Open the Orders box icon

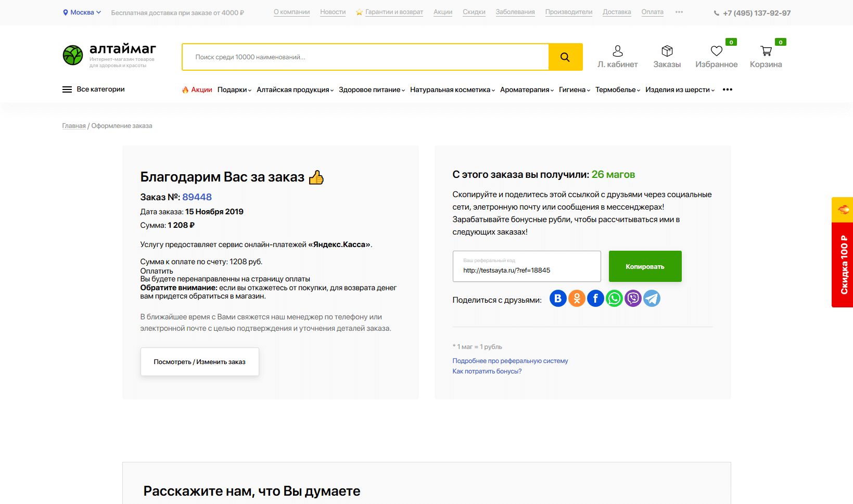click(667, 51)
